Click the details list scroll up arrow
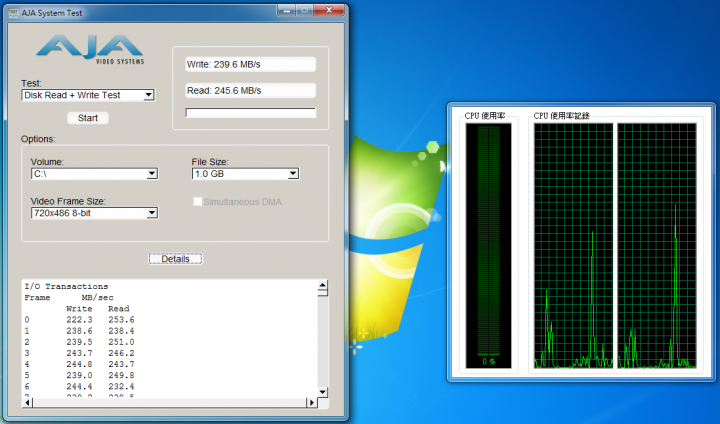Viewport: 720px width, 424px height. point(323,285)
